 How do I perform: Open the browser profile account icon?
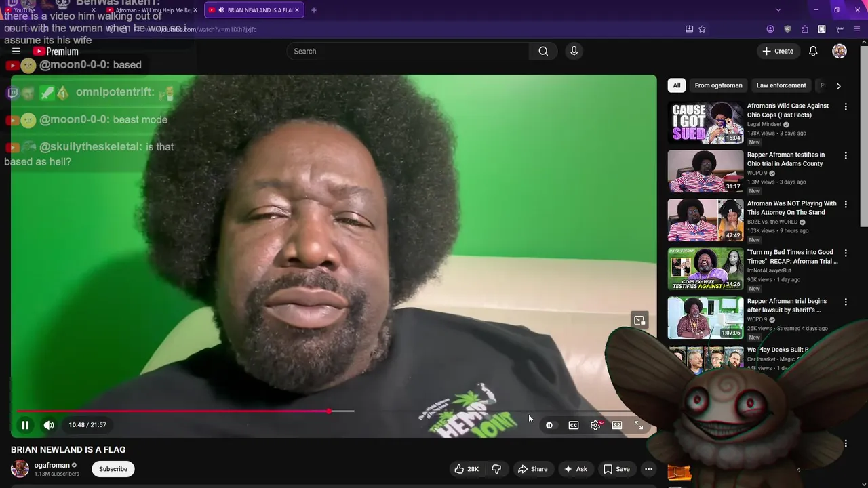pos(770,29)
